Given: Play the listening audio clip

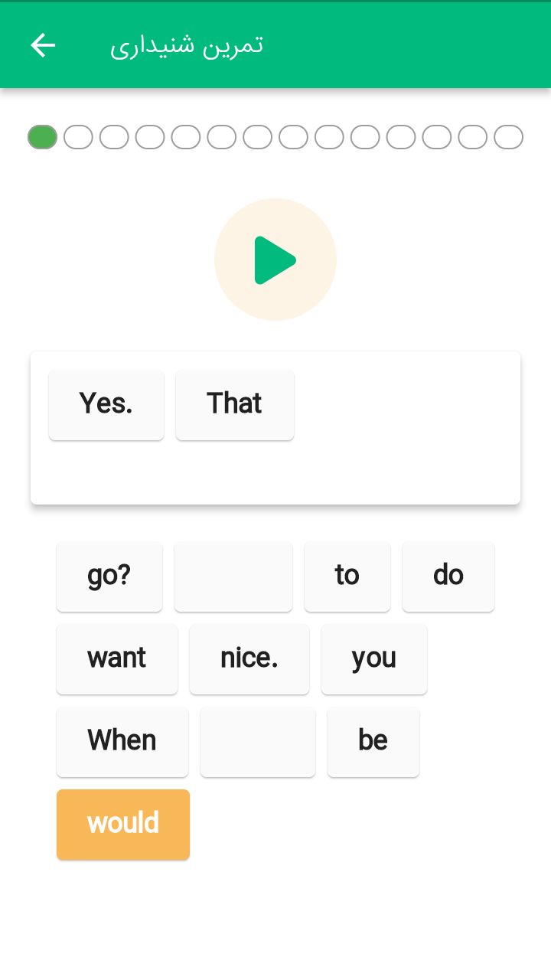Looking at the screenshot, I should pyautogui.click(x=275, y=260).
